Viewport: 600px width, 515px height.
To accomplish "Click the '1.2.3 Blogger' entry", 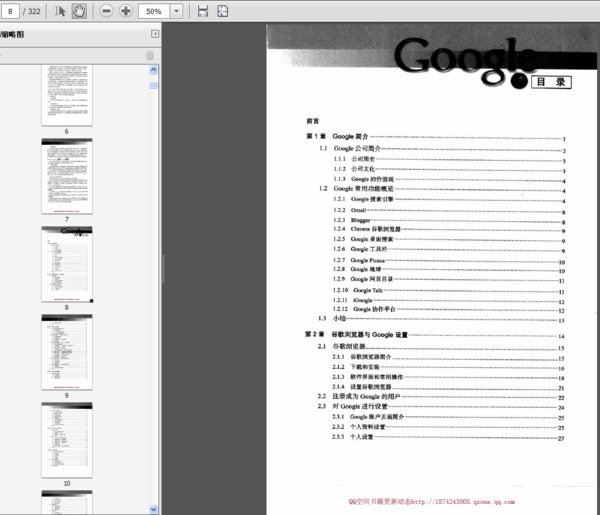I will tap(449, 220).
